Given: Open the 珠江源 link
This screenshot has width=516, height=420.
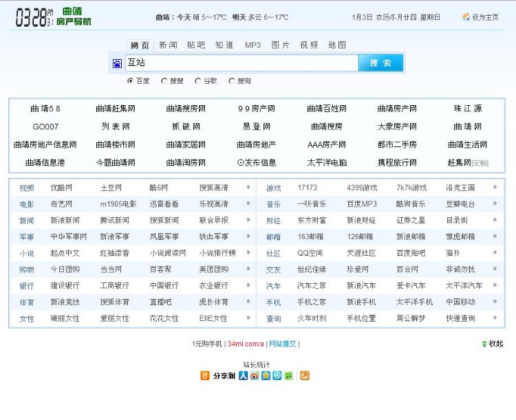Looking at the screenshot, I should coord(468,109).
